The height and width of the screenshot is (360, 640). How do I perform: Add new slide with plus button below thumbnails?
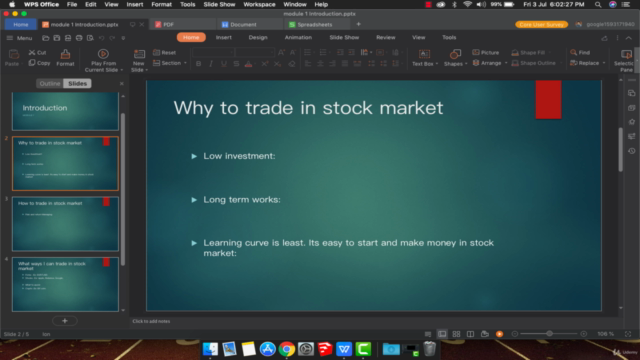pos(64,321)
